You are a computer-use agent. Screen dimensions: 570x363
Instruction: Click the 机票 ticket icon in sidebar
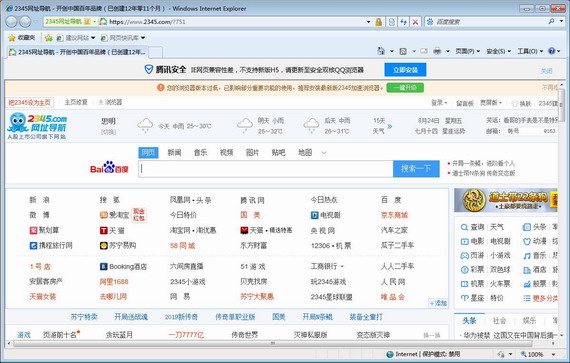point(464,284)
